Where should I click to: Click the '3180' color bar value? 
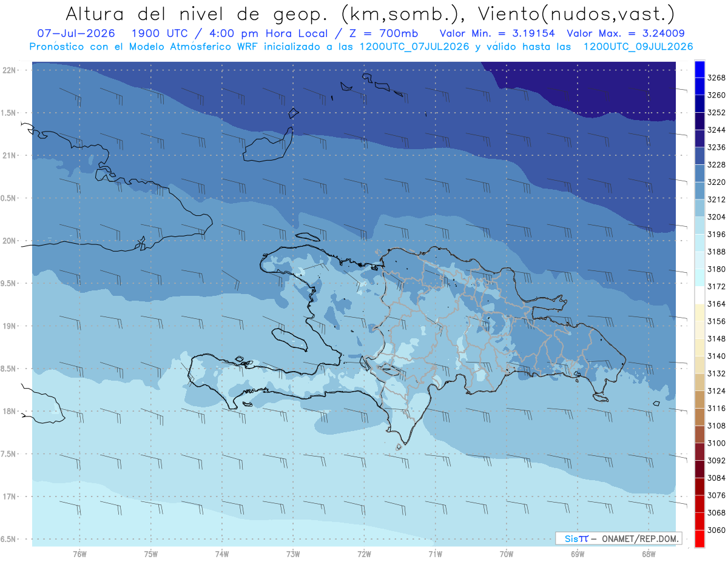point(716,269)
